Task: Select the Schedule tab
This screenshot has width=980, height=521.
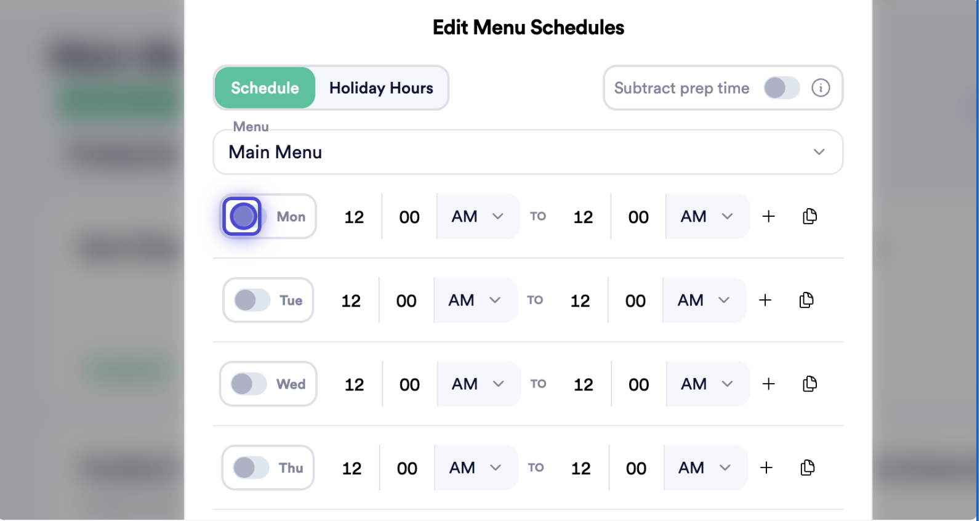Action: point(265,88)
